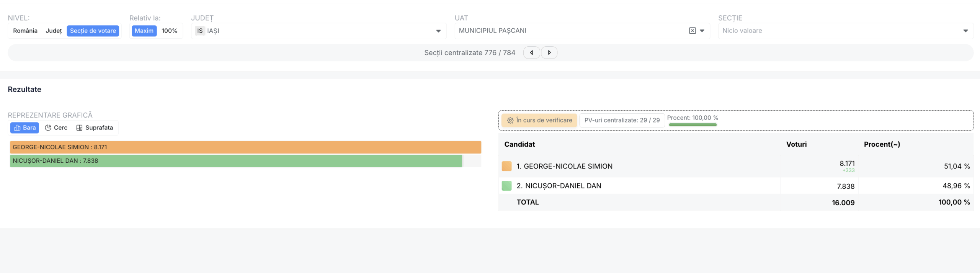Click the next section arrow button
This screenshot has height=273, width=980.
[x=549, y=53]
